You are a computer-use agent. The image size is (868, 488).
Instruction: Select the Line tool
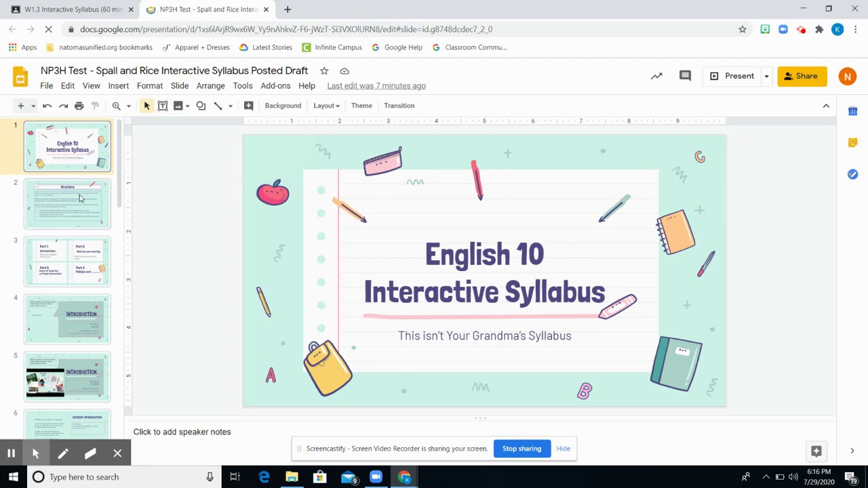pos(218,106)
